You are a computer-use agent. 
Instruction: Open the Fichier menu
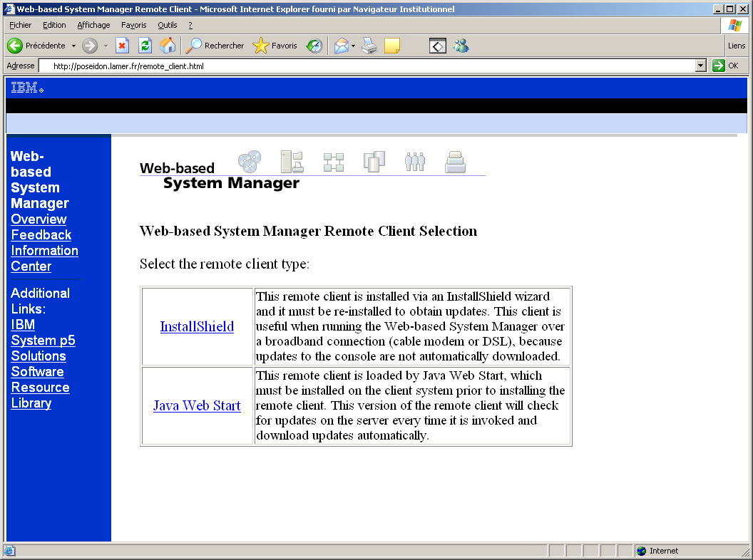pos(20,25)
